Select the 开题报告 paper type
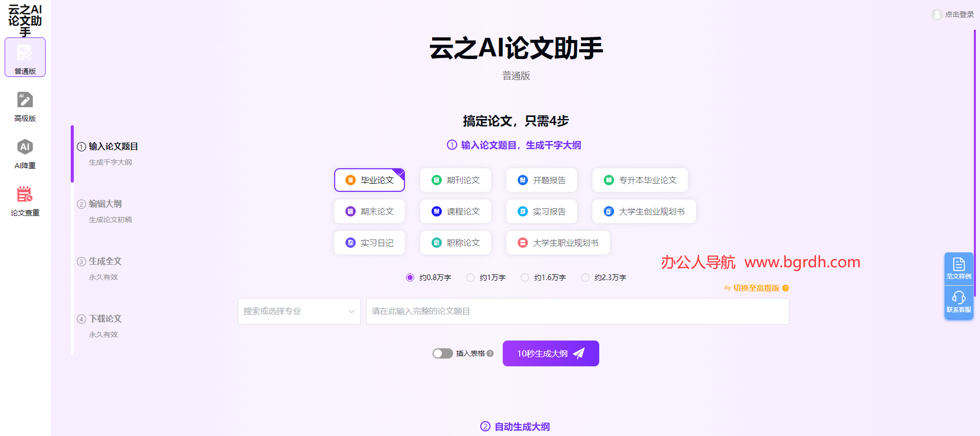This screenshot has height=436, width=980. pos(542,180)
